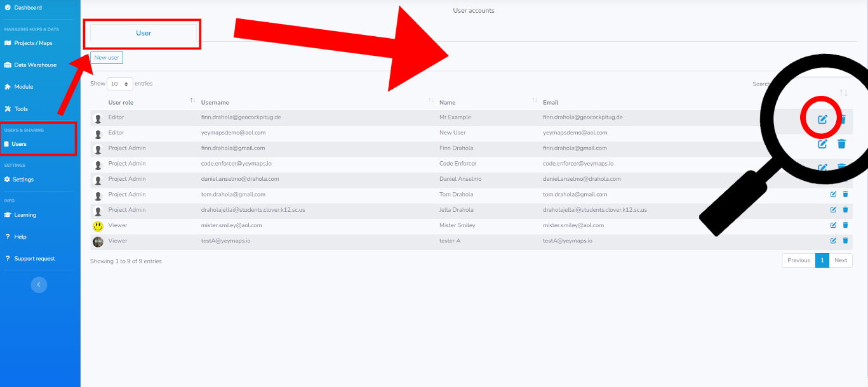Click username tom.drahola@gmail.com
Screen dimensions: 868x387
[x=233, y=194]
